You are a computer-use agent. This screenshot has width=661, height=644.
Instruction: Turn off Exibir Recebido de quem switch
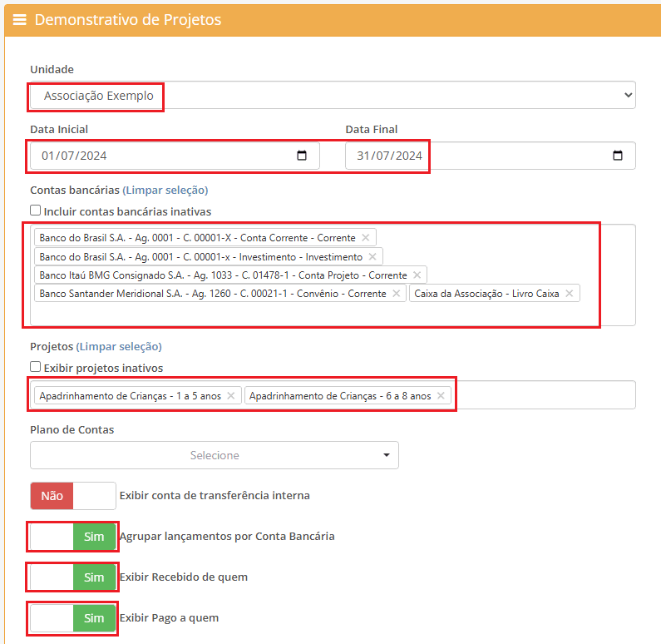coord(73,577)
